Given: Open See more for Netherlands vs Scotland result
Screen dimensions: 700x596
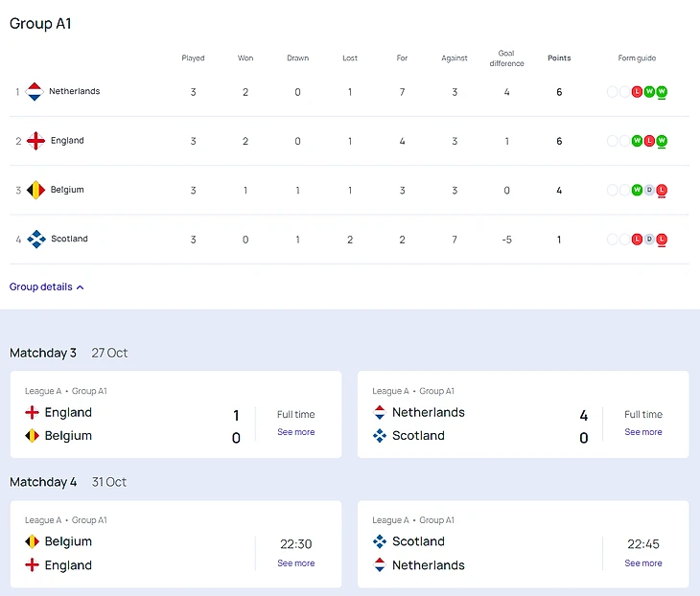Looking at the screenshot, I should [642, 432].
